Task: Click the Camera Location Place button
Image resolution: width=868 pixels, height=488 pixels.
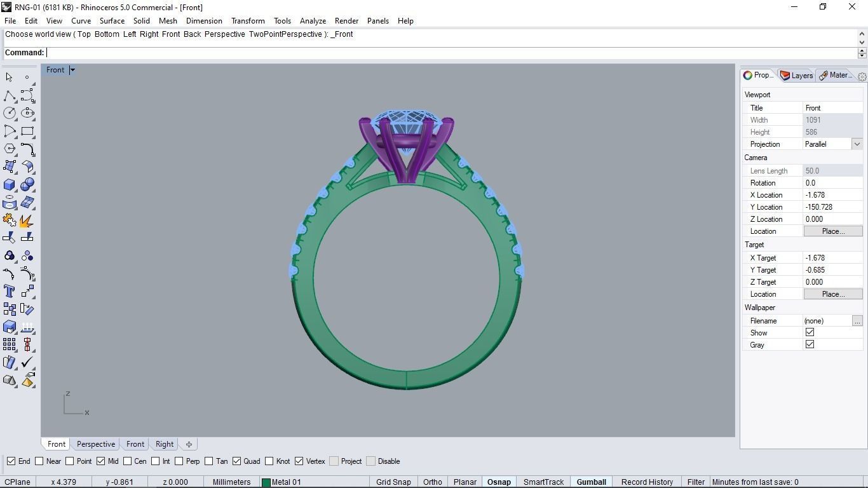Action: click(x=833, y=231)
